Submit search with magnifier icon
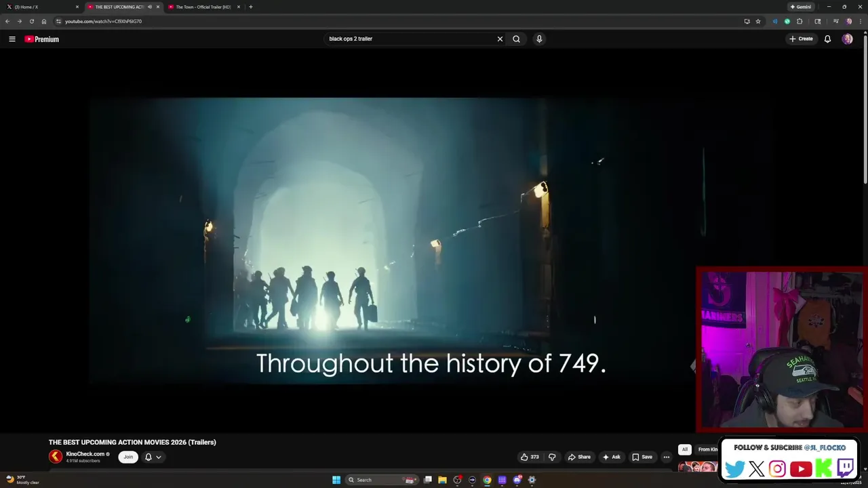The height and width of the screenshot is (488, 868). pos(516,39)
